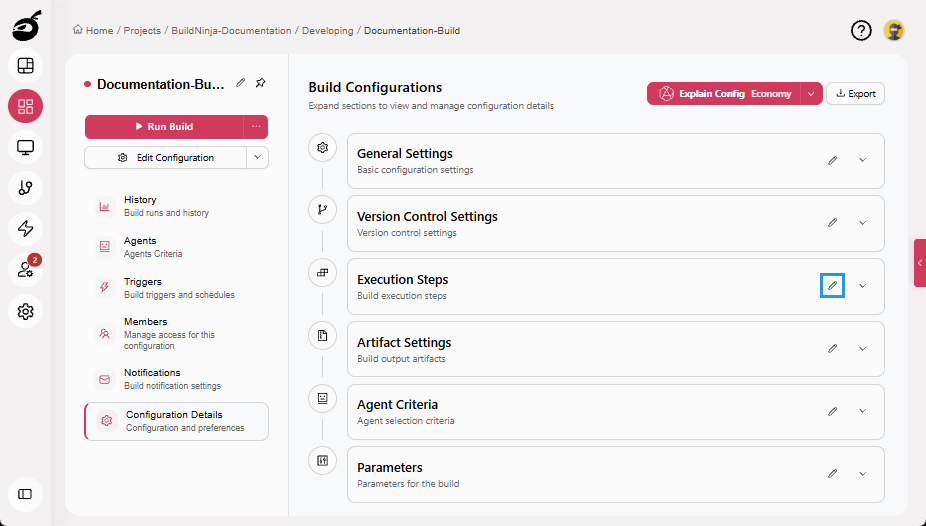Image resolution: width=926 pixels, height=526 pixels.
Task: Open the red side panel handle on right edge
Action: [920, 263]
